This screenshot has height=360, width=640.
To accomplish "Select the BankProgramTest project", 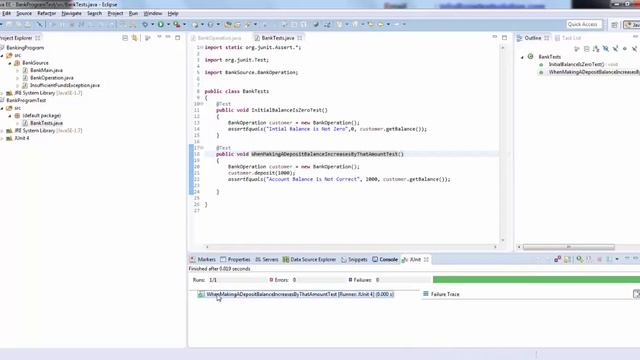I will [26, 100].
